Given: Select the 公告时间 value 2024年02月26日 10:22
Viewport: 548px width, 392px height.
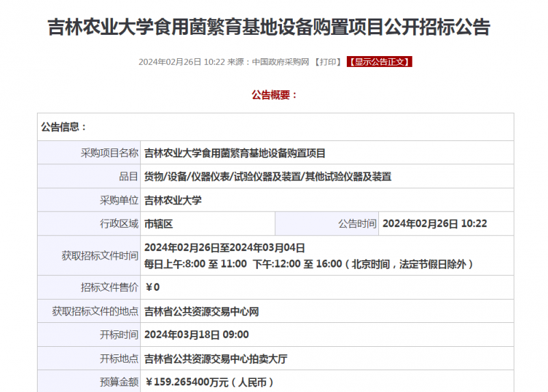Looking at the screenshot, I should 434,224.
